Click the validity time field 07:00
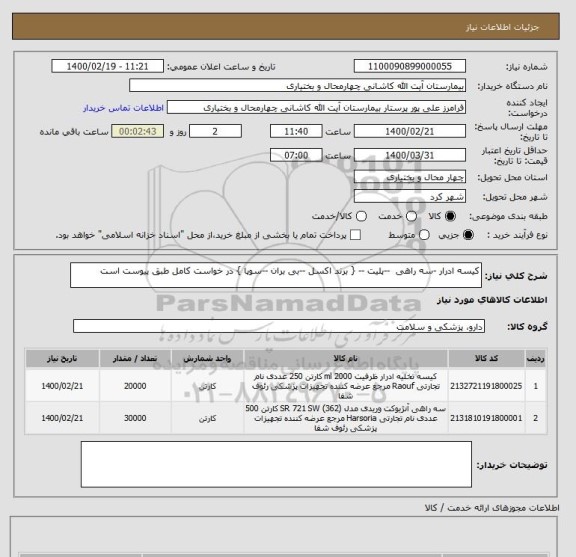This screenshot has height=557, width=576. pos(296,155)
